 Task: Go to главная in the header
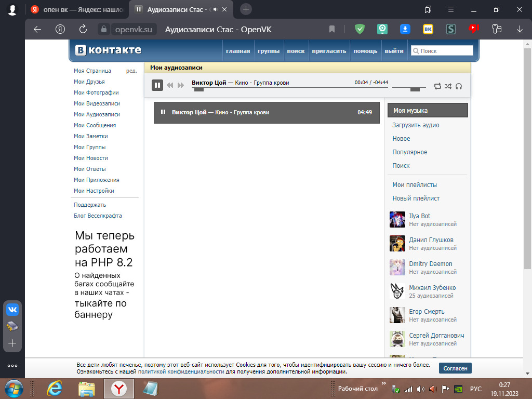(238, 51)
